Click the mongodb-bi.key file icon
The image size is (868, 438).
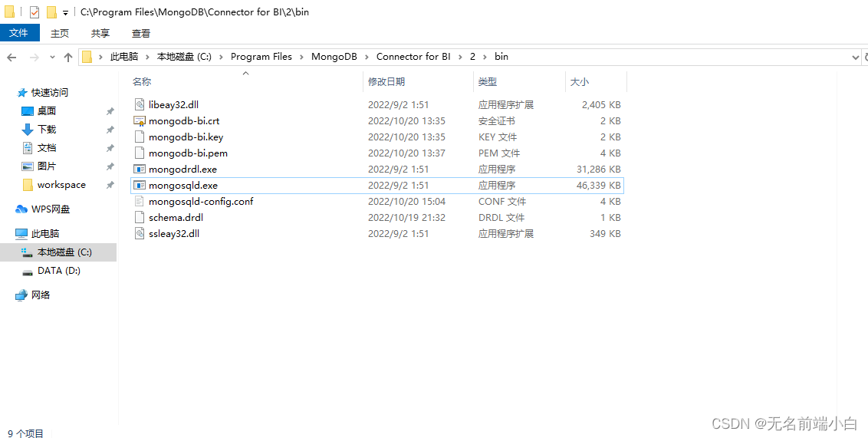coord(140,137)
